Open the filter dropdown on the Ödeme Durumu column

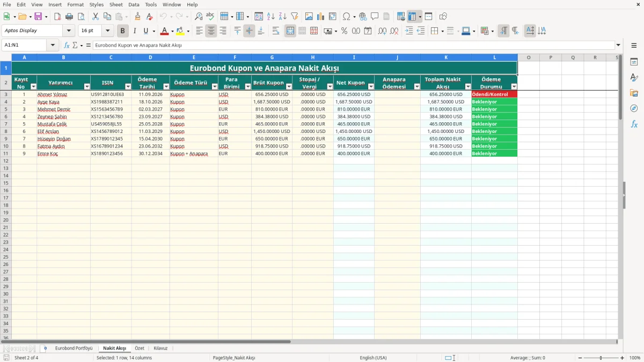pyautogui.click(x=514, y=86)
